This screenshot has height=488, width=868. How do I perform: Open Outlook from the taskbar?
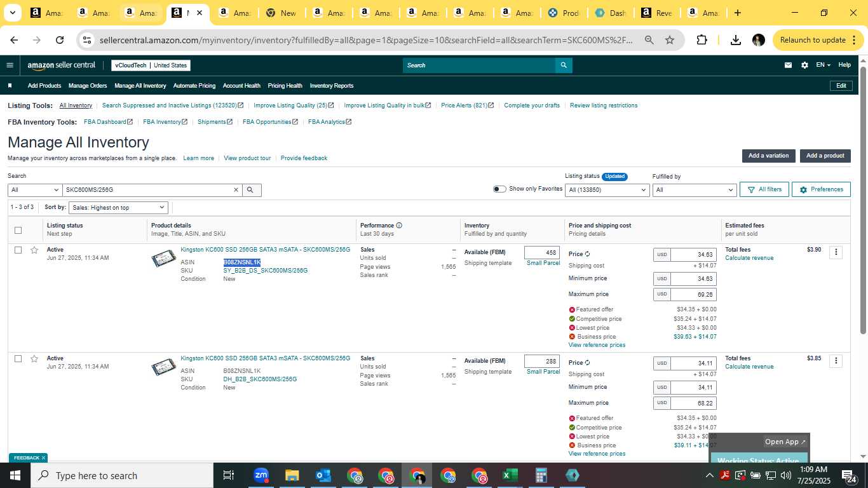coord(323,475)
